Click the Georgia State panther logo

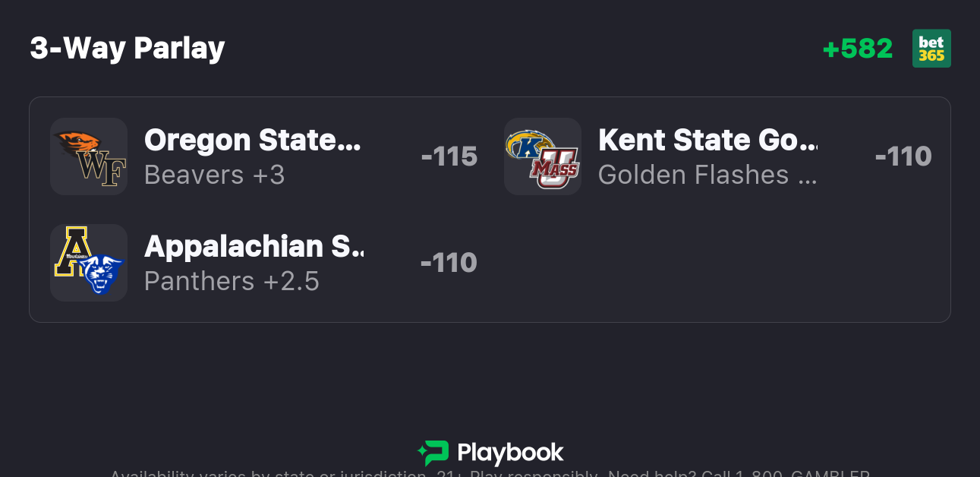point(102,275)
